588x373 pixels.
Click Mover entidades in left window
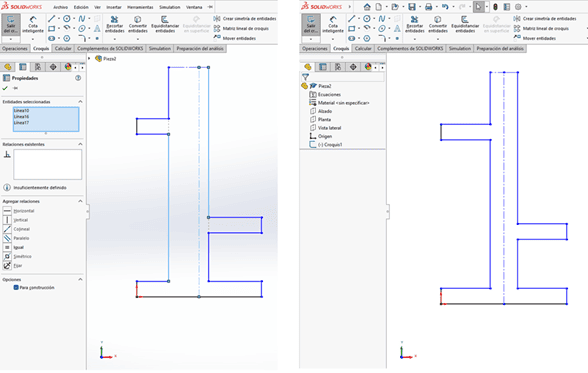click(x=235, y=38)
